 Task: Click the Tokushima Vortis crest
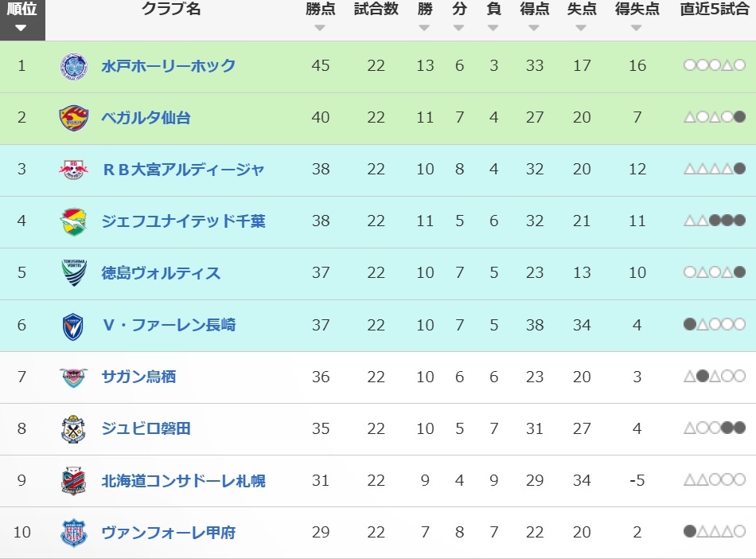tap(74, 273)
